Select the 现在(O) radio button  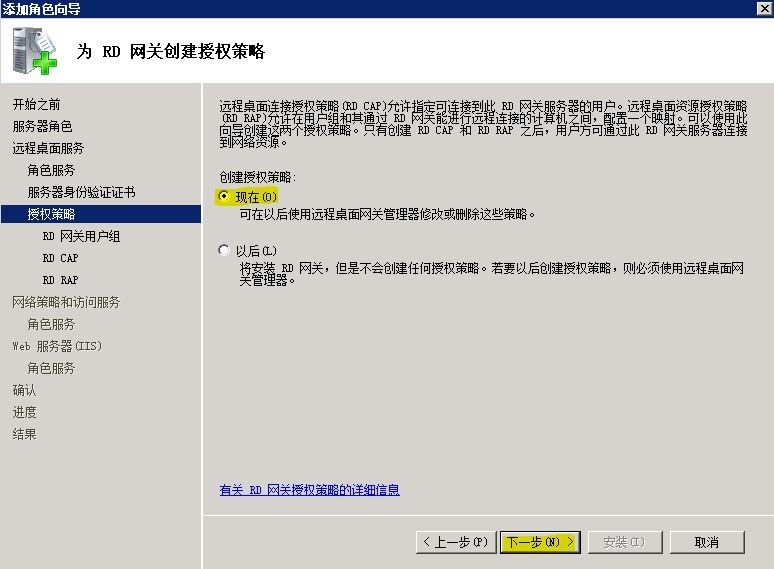click(x=224, y=196)
